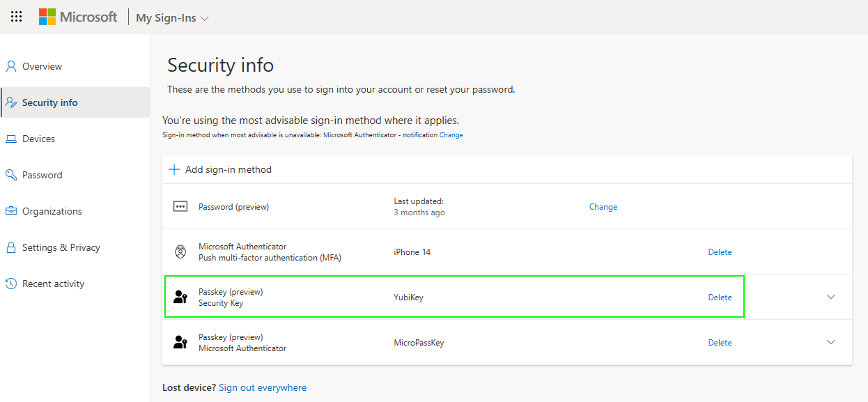Open Password in the sidebar
The image size is (868, 402).
click(75, 175)
